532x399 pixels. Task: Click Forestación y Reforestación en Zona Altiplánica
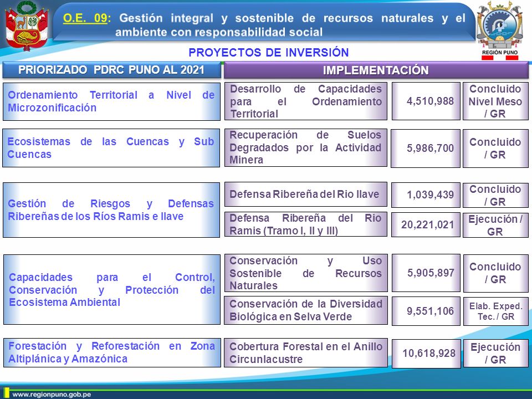click(x=111, y=352)
